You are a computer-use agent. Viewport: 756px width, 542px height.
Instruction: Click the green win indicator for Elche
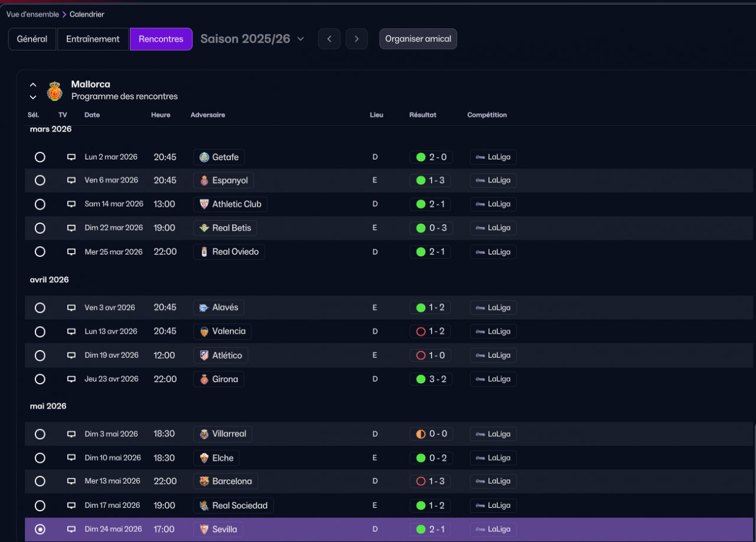421,458
